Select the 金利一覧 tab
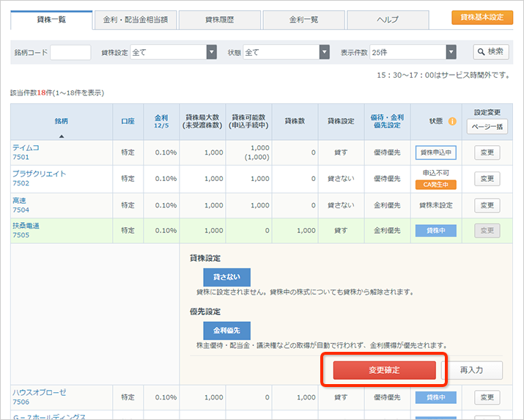Screen dimensions: 524x420 [303, 20]
